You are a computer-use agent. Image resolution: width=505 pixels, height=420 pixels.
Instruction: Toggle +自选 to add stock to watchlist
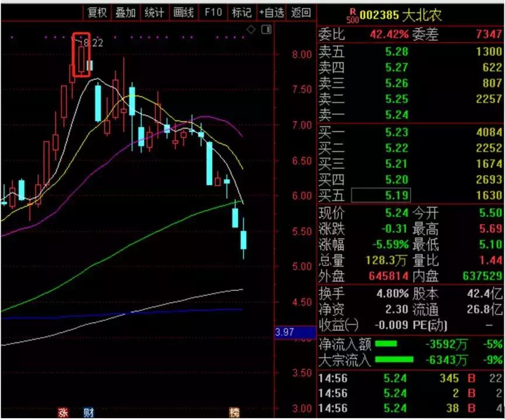[x=271, y=12]
